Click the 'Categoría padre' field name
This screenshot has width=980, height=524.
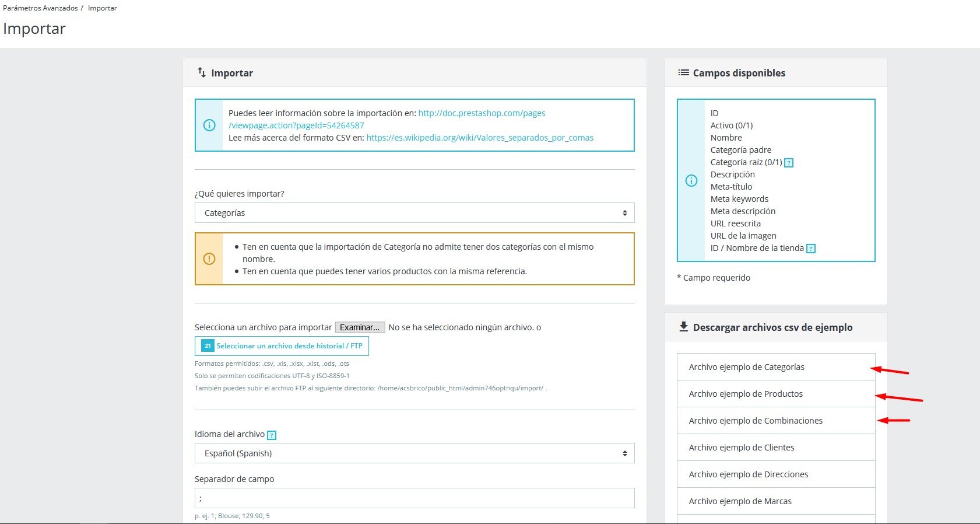tap(740, 150)
